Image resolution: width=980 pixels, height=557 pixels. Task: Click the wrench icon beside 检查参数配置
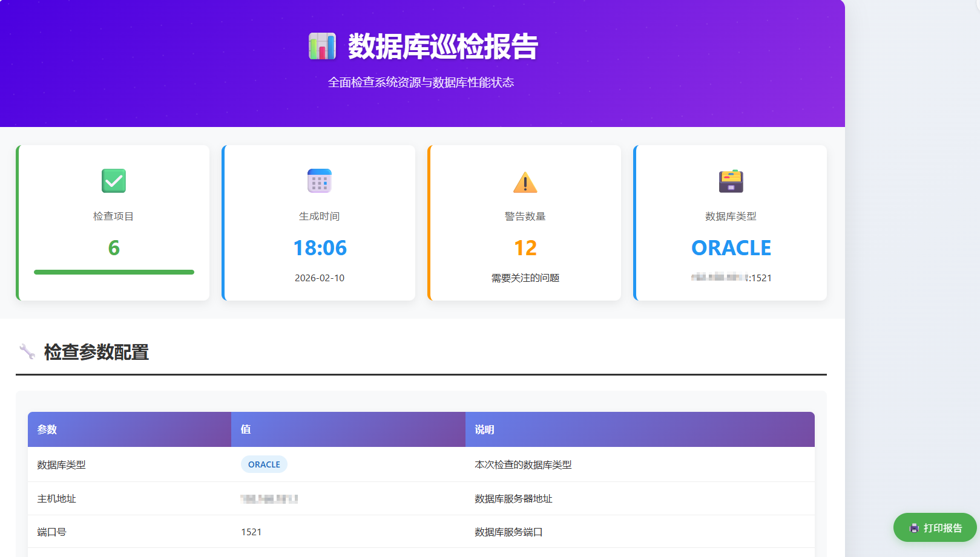coord(27,351)
